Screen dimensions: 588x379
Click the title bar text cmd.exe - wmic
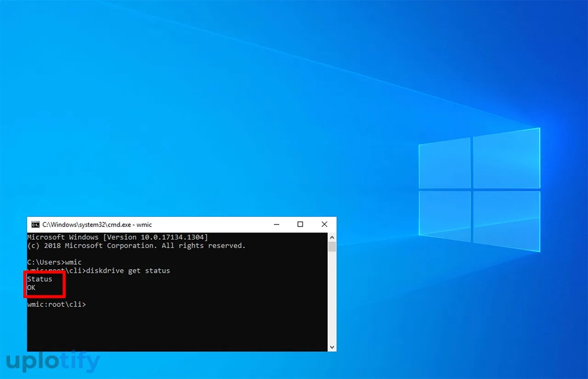[97, 225]
